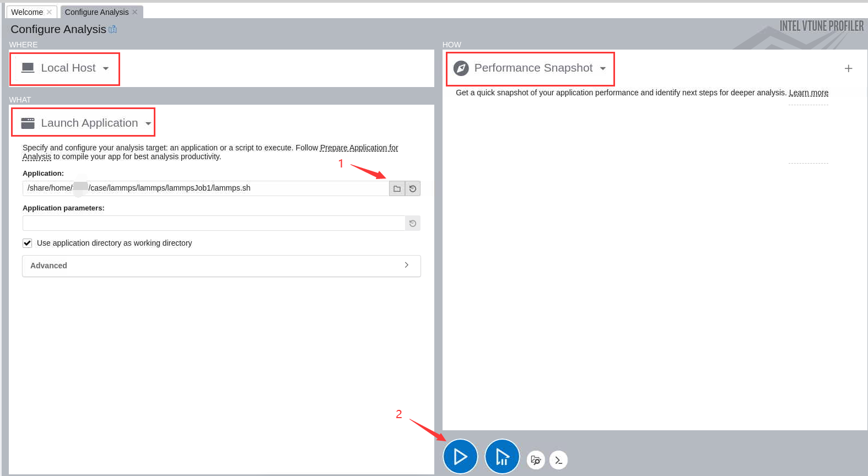Click the Application path input field
868x476 pixels.
tap(206, 188)
